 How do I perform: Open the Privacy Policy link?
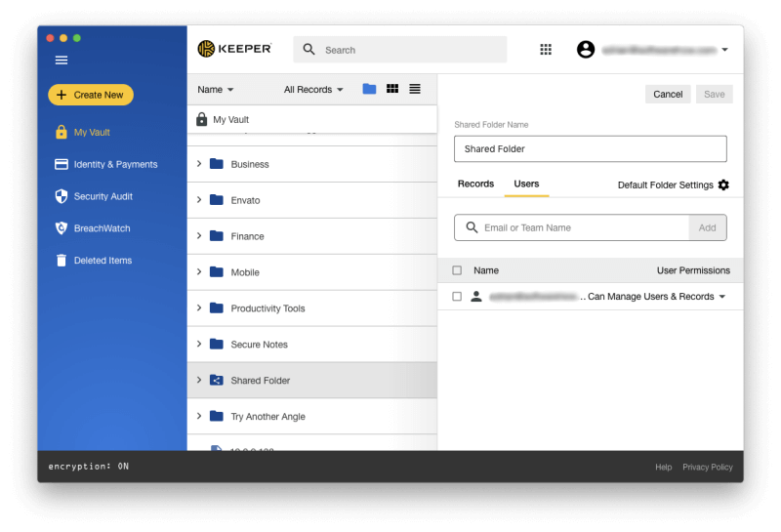(x=707, y=467)
